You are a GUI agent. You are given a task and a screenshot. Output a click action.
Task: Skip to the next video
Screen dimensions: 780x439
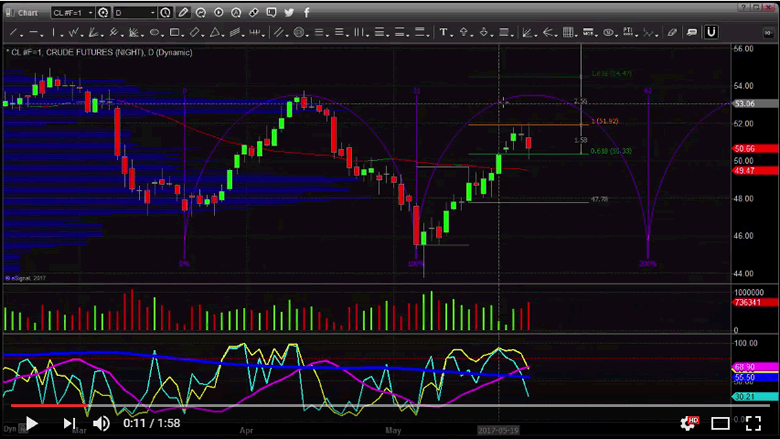[x=68, y=423]
